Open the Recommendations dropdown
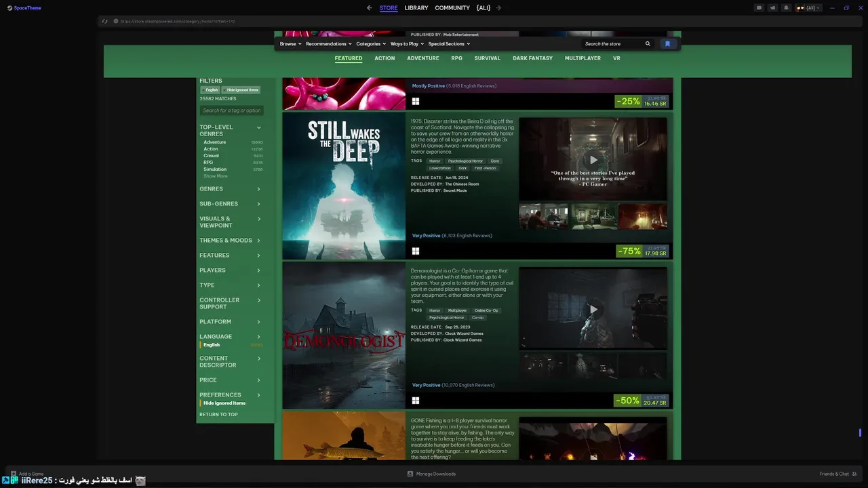The height and width of the screenshot is (488, 868). [329, 44]
